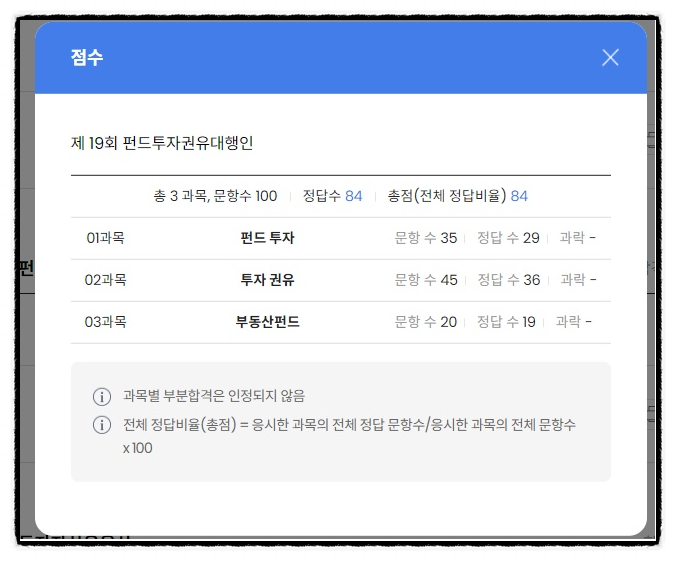676x561 pixels.
Task: Click 과락 - in the 03과목 row
Action: click(573, 321)
